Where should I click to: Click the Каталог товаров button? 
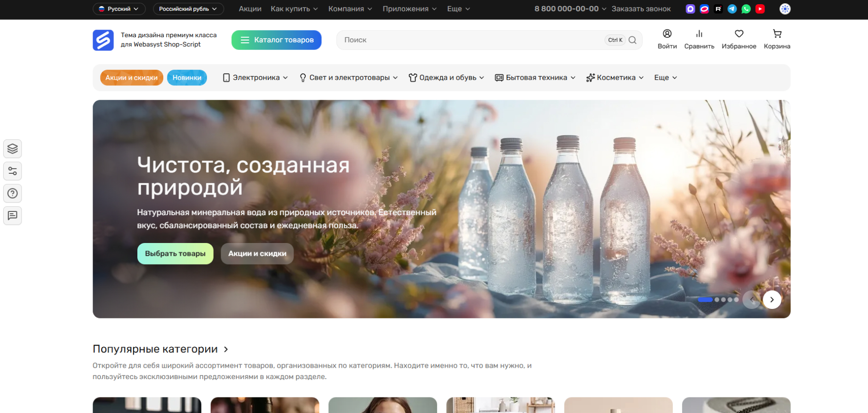(276, 40)
